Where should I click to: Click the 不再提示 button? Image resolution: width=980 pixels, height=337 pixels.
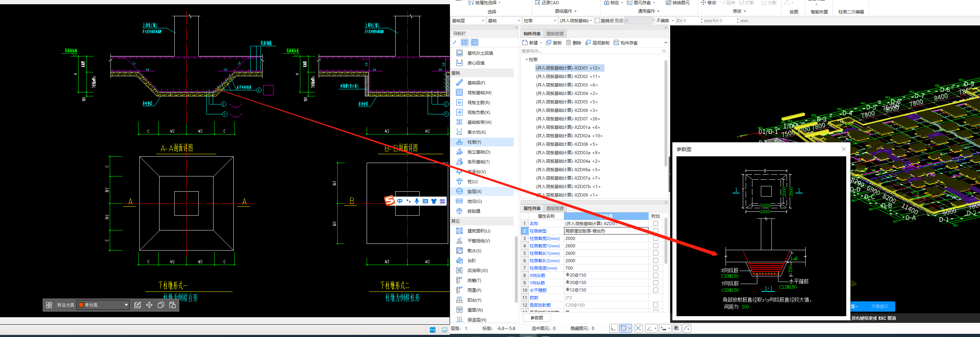(x=879, y=306)
